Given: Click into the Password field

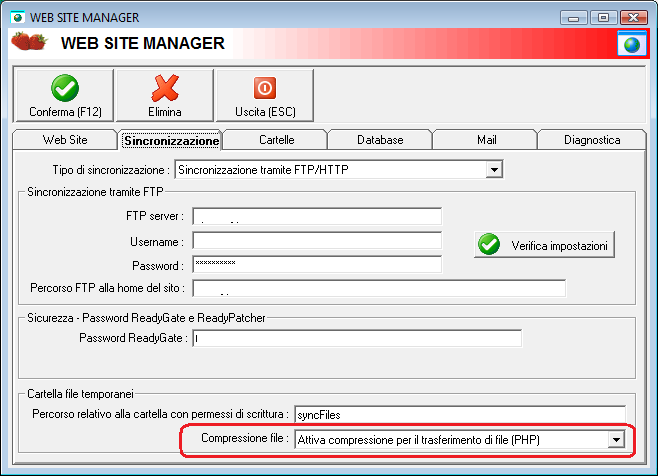Looking at the screenshot, I should [317, 264].
